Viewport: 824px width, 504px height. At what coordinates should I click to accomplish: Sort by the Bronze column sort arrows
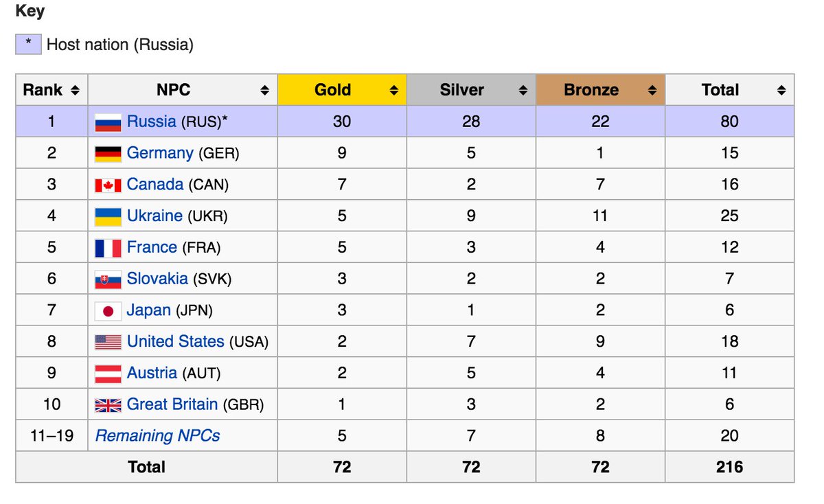click(x=652, y=91)
